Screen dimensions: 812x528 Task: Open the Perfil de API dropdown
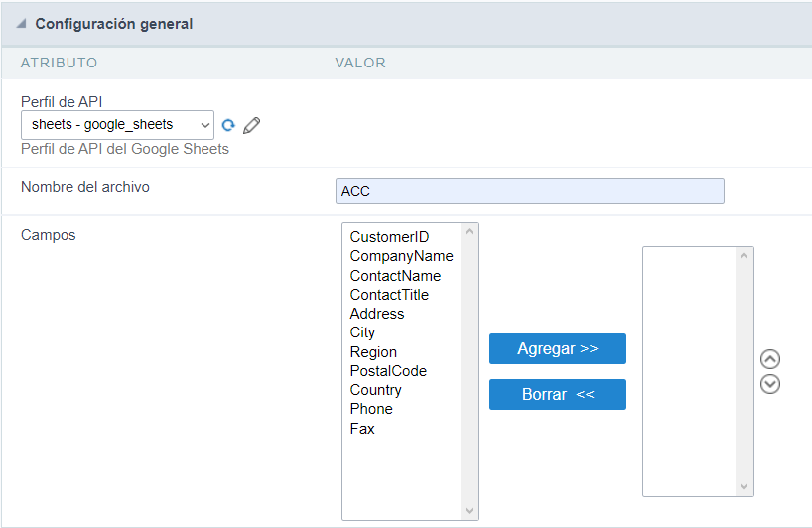(117, 125)
